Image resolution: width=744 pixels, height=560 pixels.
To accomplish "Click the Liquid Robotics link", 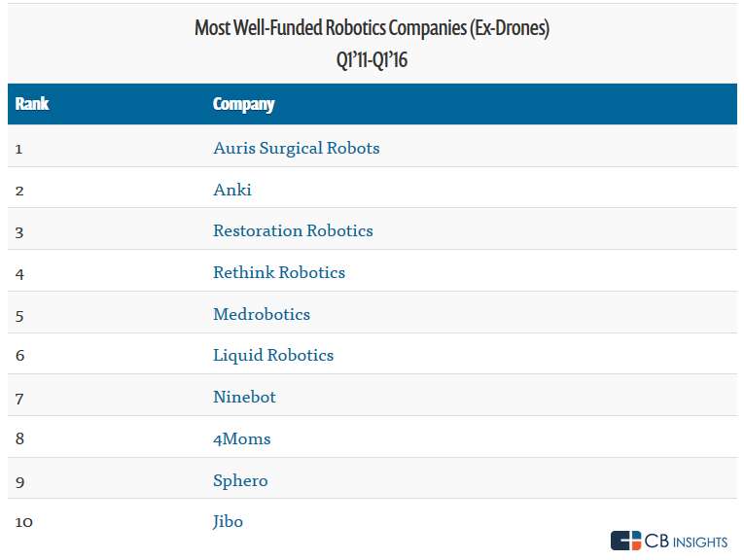I will click(x=273, y=356).
